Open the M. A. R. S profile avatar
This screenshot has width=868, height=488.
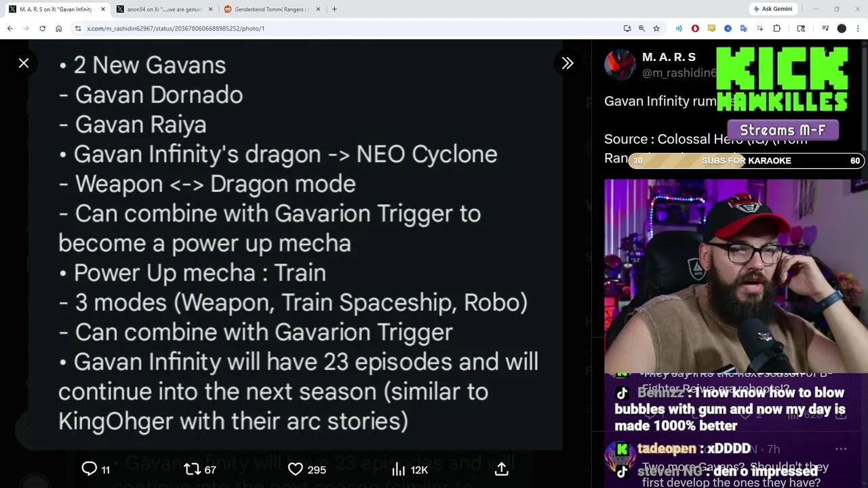tap(620, 65)
